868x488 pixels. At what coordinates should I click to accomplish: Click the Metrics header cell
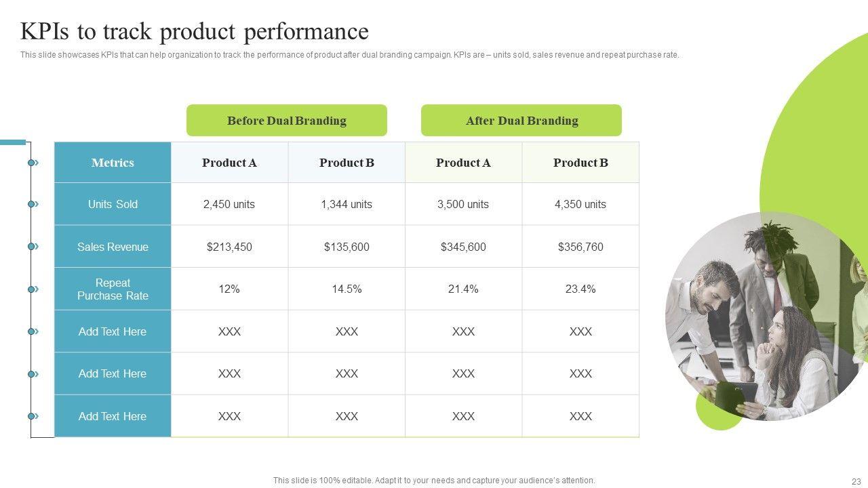(113, 163)
